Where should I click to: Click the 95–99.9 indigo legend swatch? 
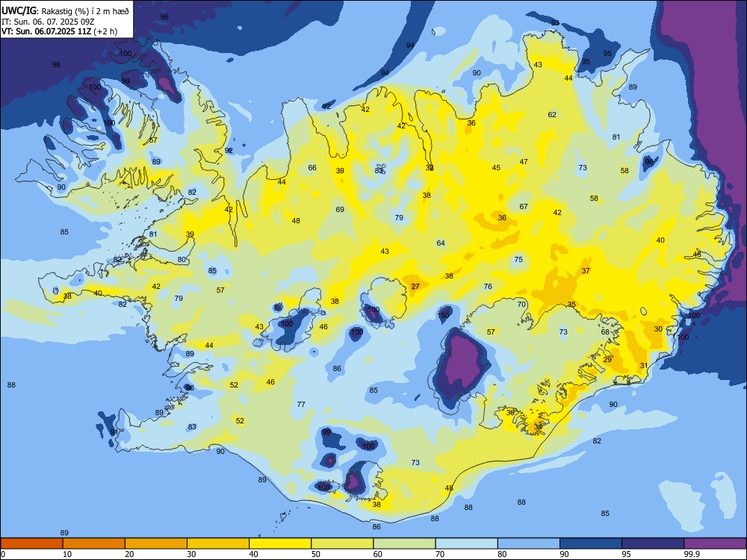(653, 544)
